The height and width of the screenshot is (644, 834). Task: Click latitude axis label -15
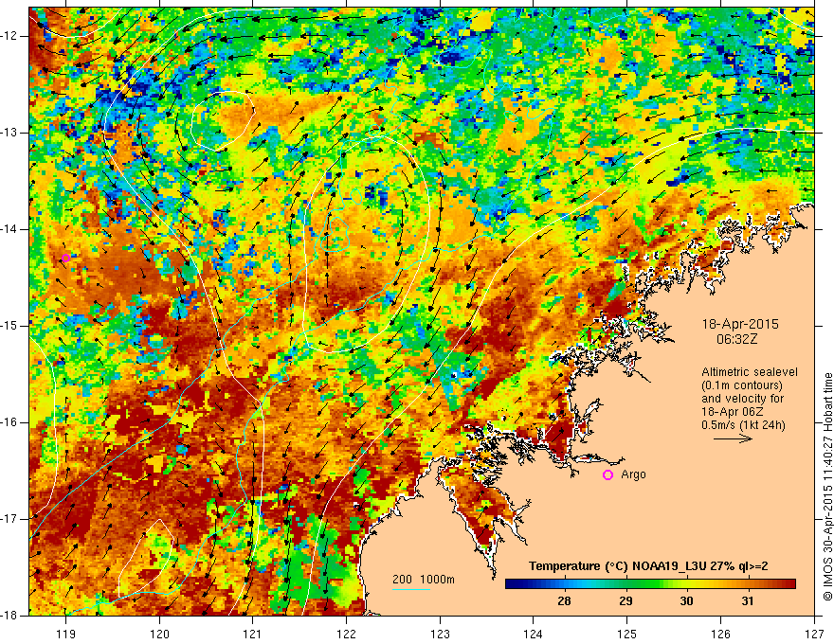click(10, 326)
